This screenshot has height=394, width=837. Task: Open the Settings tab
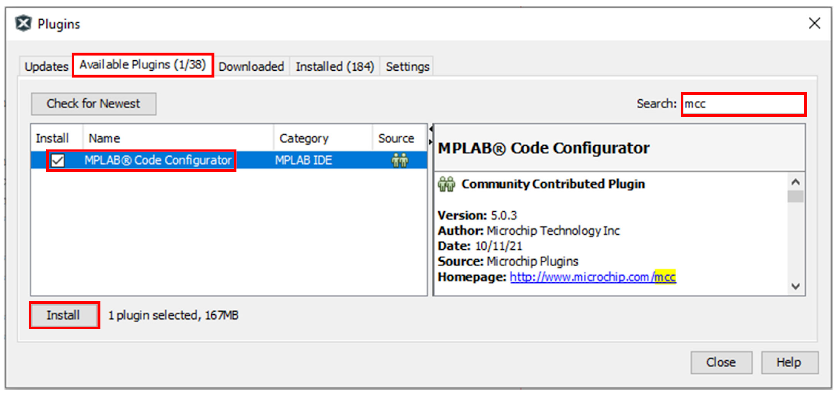[x=407, y=67]
